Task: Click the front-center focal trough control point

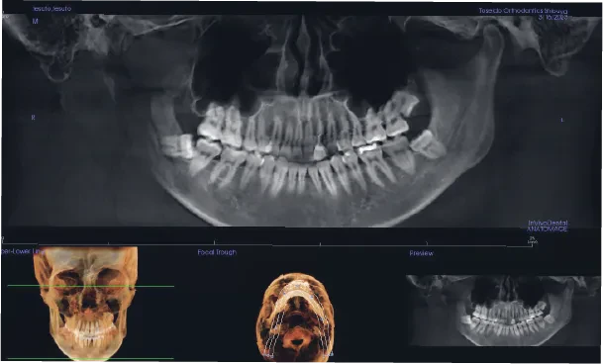Action: tap(298, 286)
